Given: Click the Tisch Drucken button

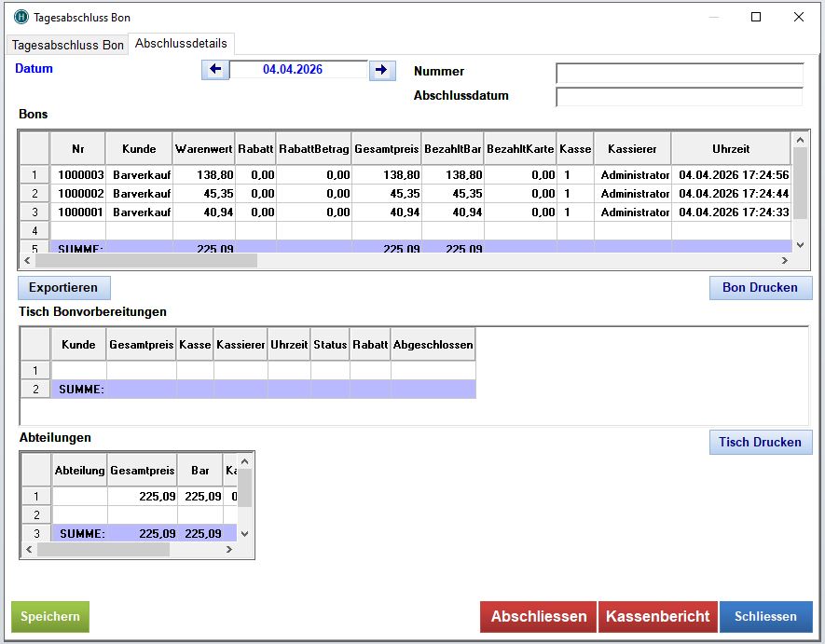Looking at the screenshot, I should 760,442.
